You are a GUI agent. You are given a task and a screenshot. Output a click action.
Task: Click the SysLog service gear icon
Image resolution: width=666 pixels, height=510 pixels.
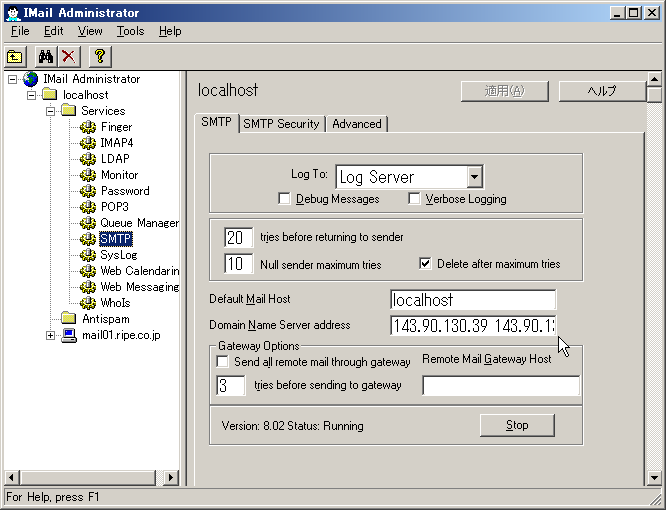(x=88, y=255)
